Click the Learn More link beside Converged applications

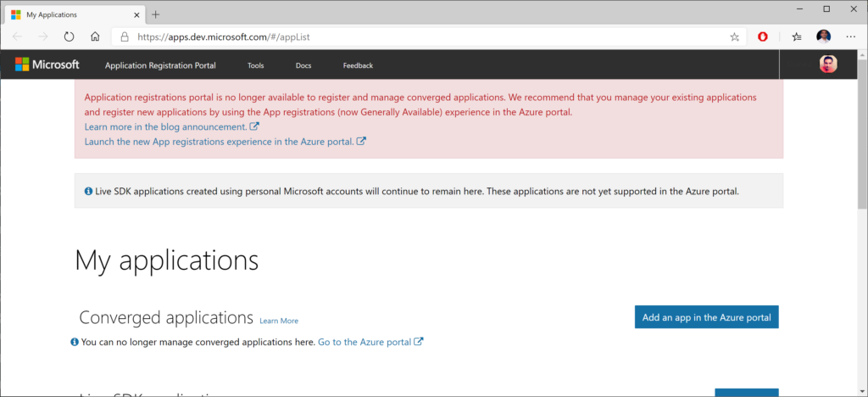[x=278, y=321]
